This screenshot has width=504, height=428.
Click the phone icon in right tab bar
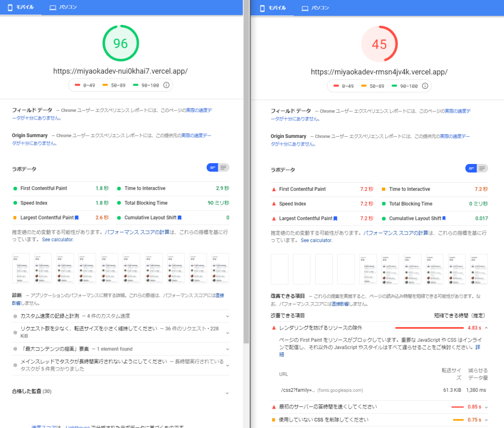(x=262, y=8)
